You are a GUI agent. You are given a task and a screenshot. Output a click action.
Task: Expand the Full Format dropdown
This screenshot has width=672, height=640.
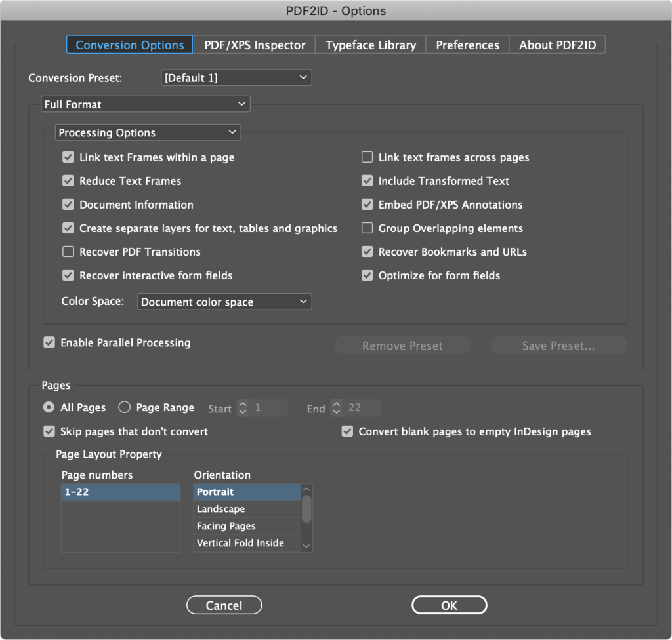pyautogui.click(x=145, y=104)
